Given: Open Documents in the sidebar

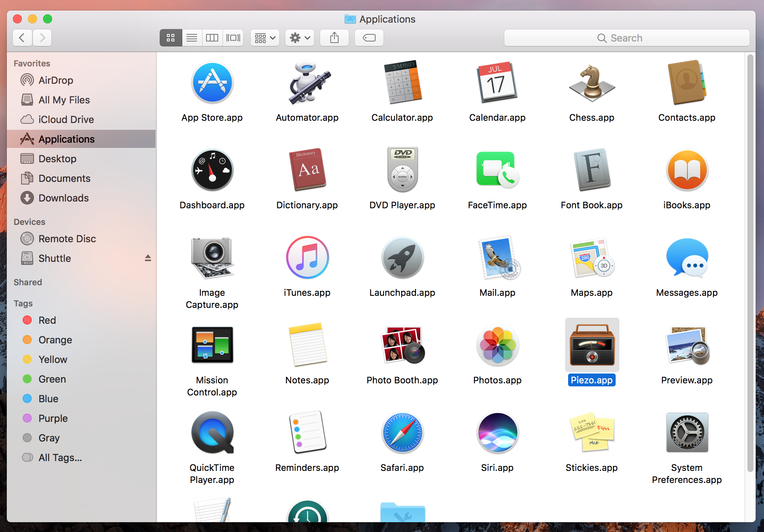Looking at the screenshot, I should tap(81, 178).
